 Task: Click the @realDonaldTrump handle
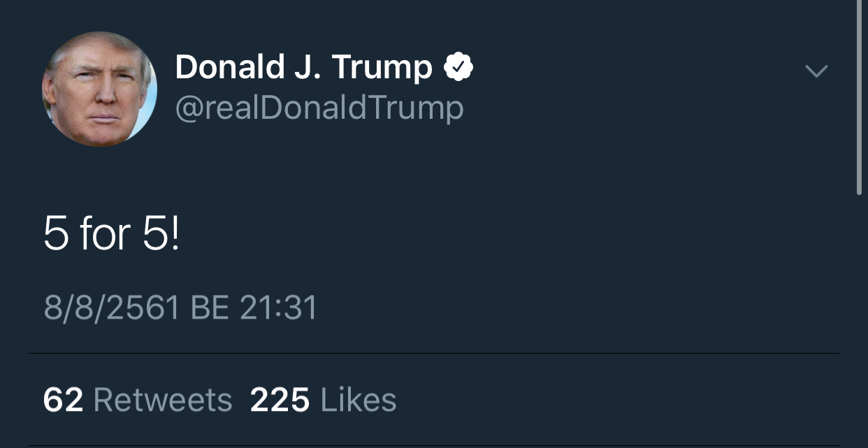(x=319, y=108)
